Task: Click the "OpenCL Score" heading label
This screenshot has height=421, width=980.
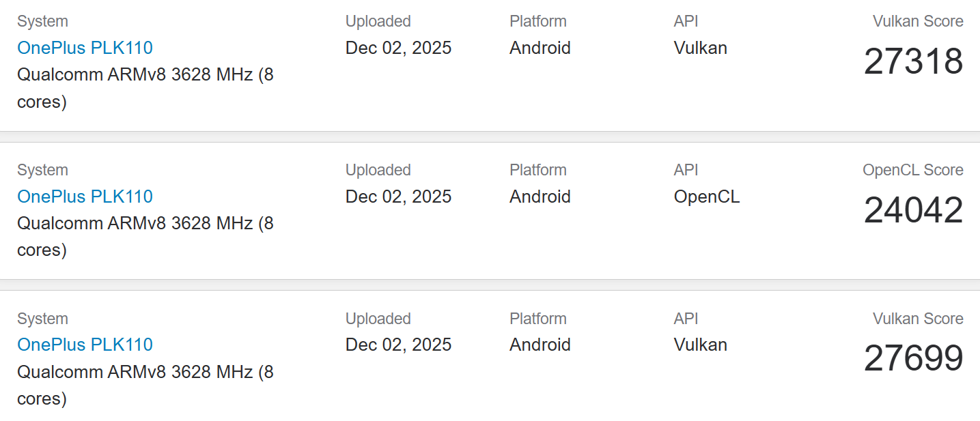Action: point(912,170)
